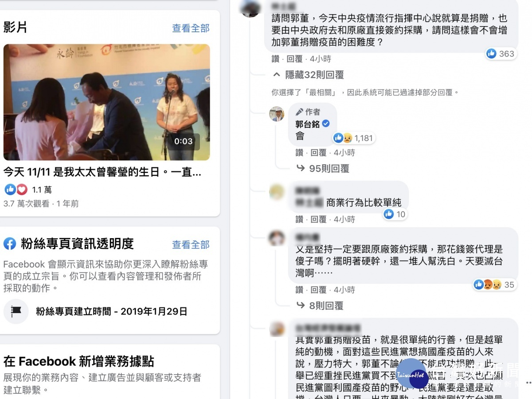
Task: Click '讚' under 郭台銘's reply
Action: point(300,153)
